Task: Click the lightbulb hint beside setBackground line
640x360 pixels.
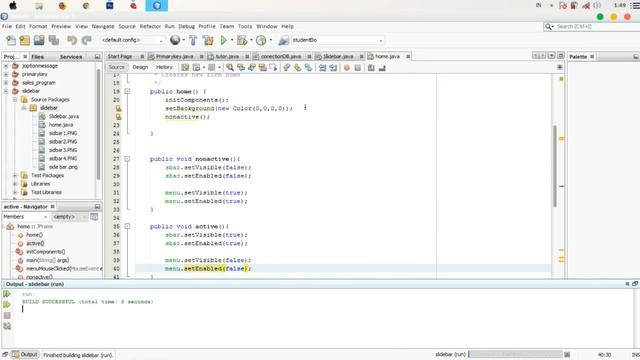Action: point(118,109)
